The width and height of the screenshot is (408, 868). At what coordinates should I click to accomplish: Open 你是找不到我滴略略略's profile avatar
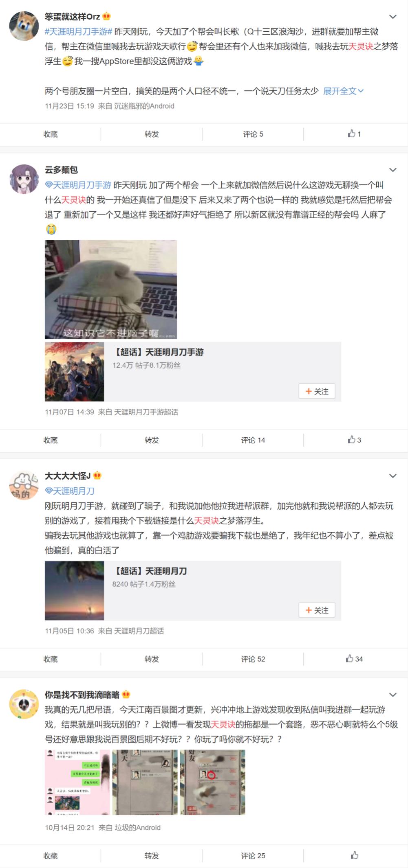click(24, 704)
